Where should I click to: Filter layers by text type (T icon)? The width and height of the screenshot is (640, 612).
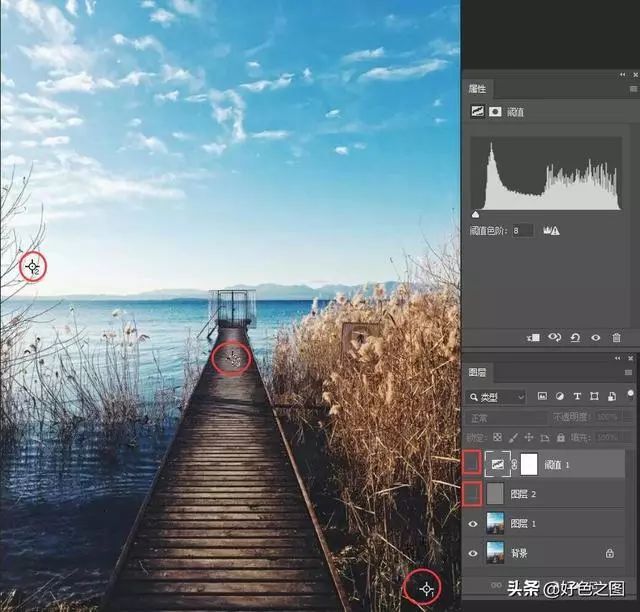577,397
